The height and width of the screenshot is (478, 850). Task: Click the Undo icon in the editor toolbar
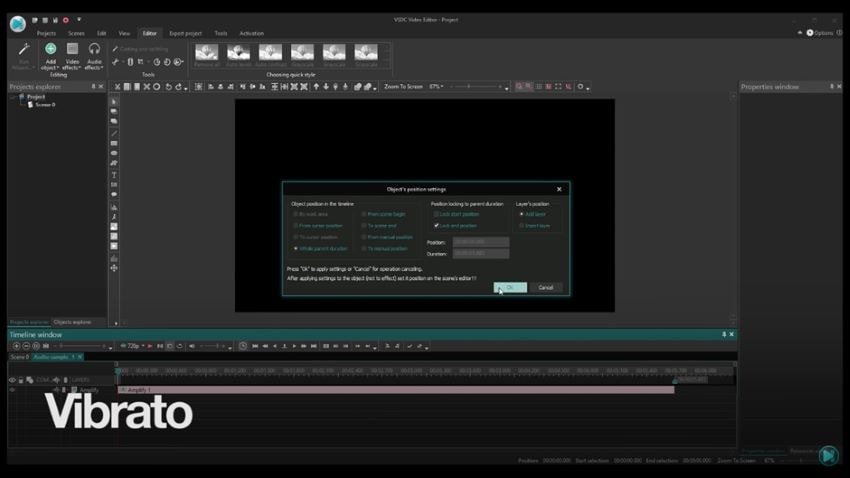169,87
